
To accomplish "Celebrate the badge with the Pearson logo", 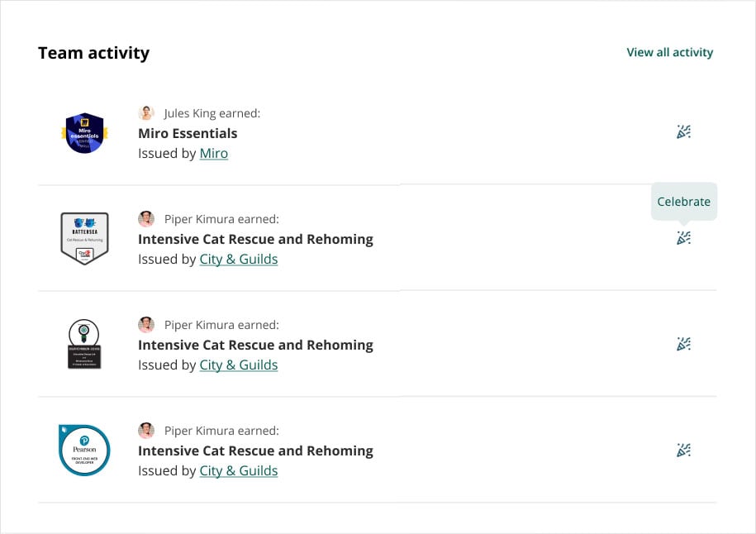I will point(683,450).
